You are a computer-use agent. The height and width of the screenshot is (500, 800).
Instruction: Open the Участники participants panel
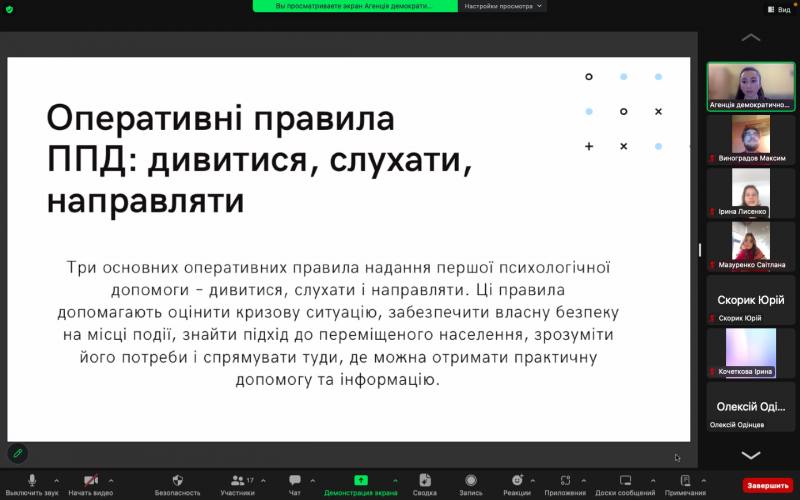point(237,481)
